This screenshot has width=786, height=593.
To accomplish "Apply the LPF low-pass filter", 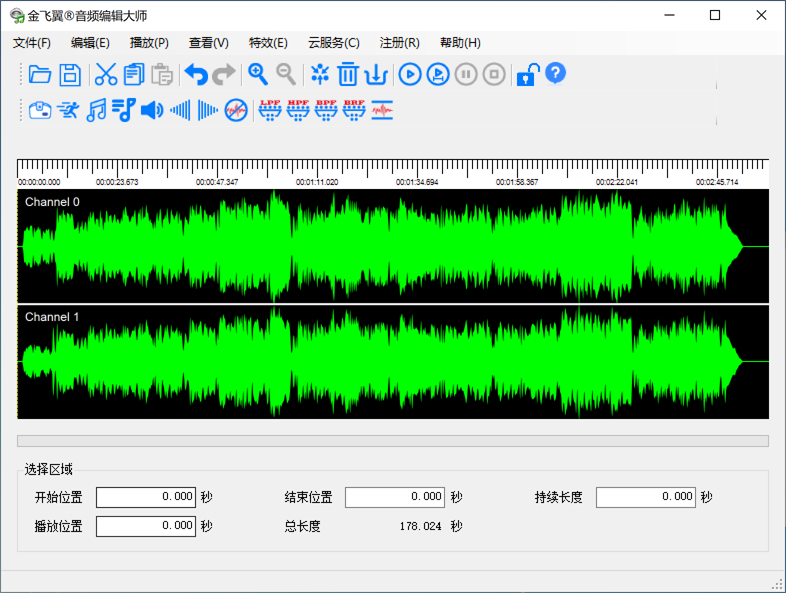I will (x=270, y=109).
